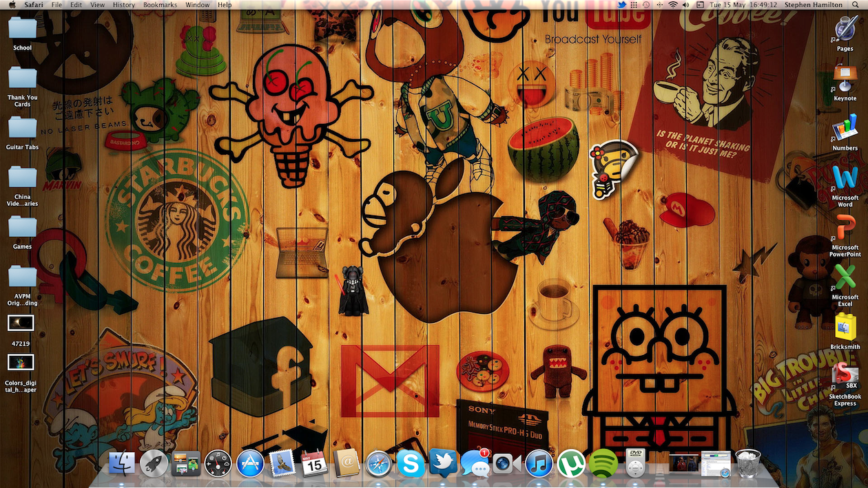The width and height of the screenshot is (868, 488).
Task: Open the volume control in menu bar
Action: click(685, 5)
